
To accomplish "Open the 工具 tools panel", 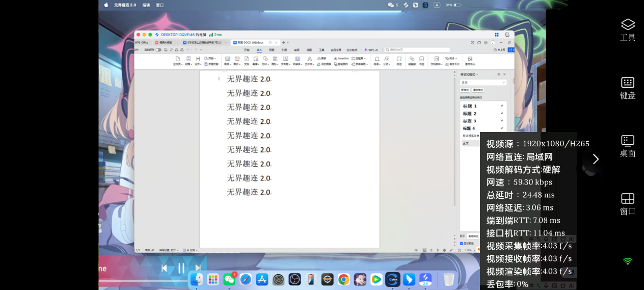I will (x=628, y=30).
